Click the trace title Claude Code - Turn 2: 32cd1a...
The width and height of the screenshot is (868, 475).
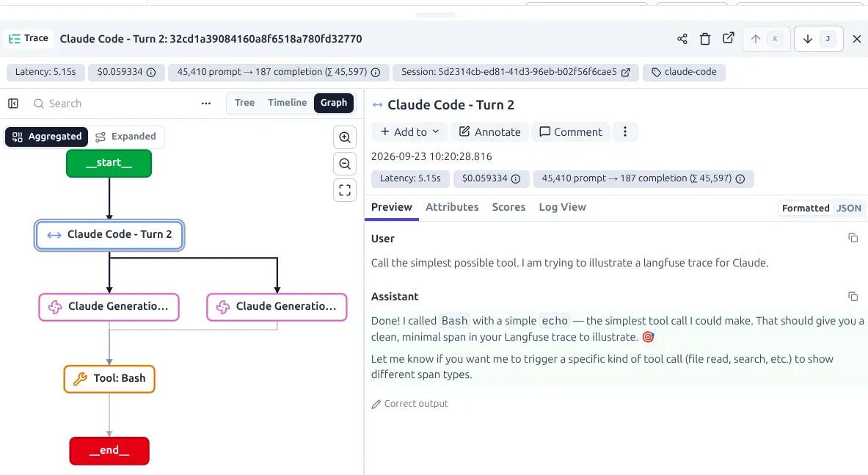211,39
